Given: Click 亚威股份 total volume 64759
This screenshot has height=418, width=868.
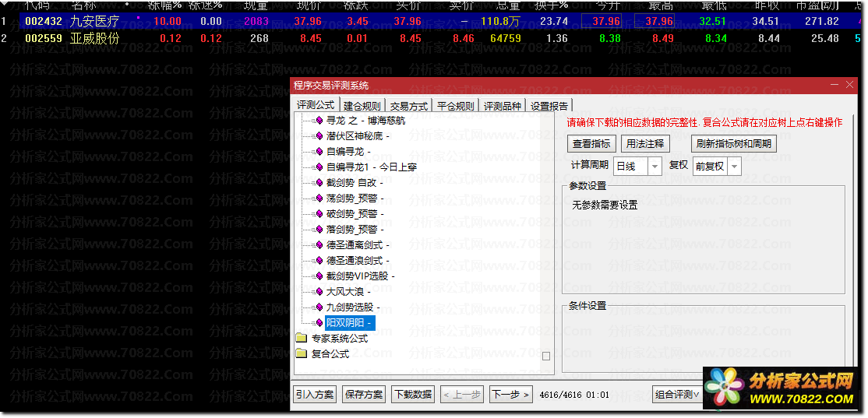Looking at the screenshot, I should click(x=506, y=38).
